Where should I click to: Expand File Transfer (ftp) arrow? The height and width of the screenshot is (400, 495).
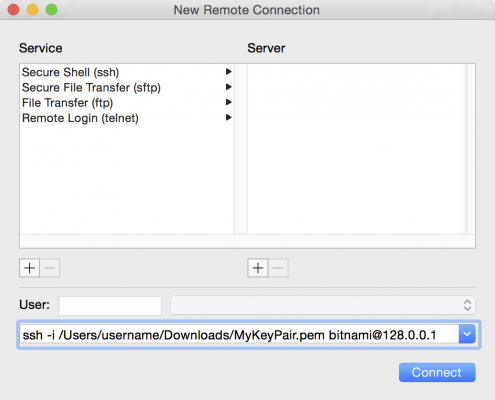[229, 102]
